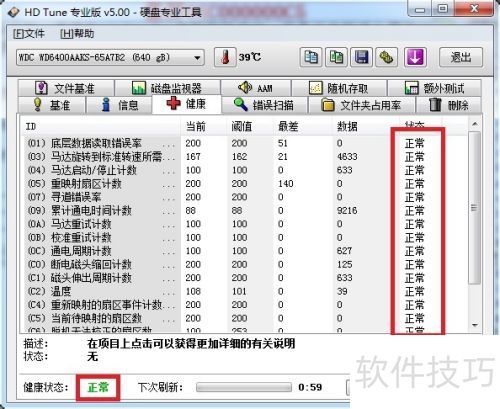
Task: Switch to the 随机存取 tab
Action: 339,88
